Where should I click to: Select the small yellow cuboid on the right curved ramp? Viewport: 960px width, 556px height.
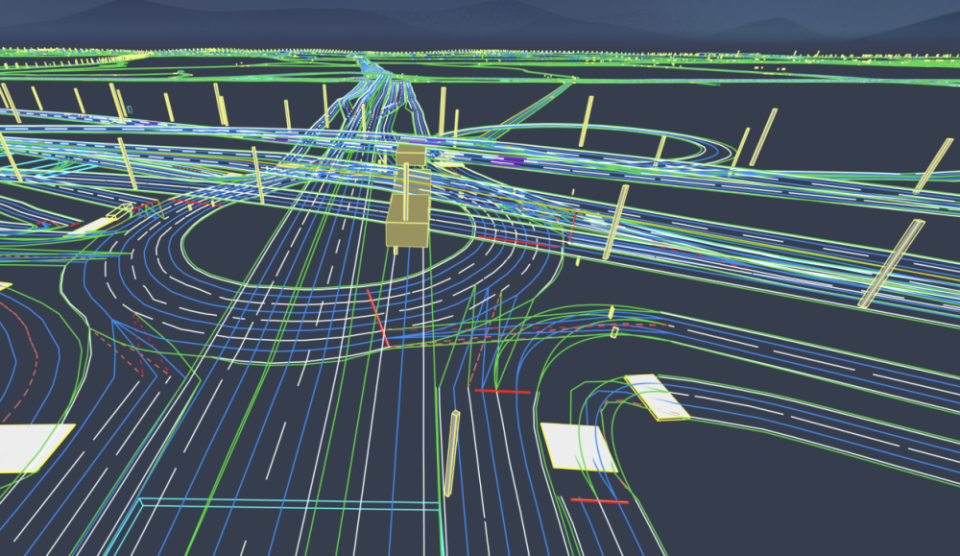coord(614,332)
